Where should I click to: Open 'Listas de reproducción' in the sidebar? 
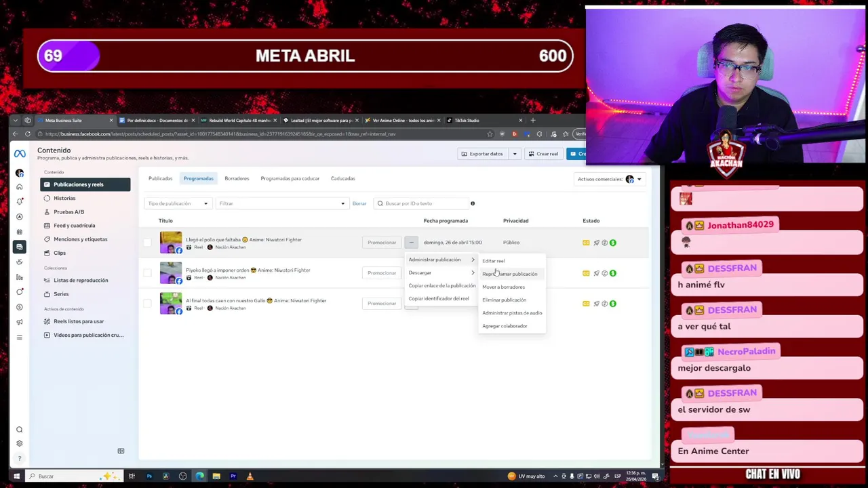[x=85, y=280]
